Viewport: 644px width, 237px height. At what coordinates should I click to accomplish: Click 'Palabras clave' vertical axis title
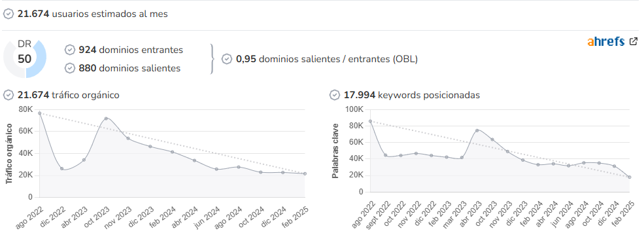click(x=335, y=151)
